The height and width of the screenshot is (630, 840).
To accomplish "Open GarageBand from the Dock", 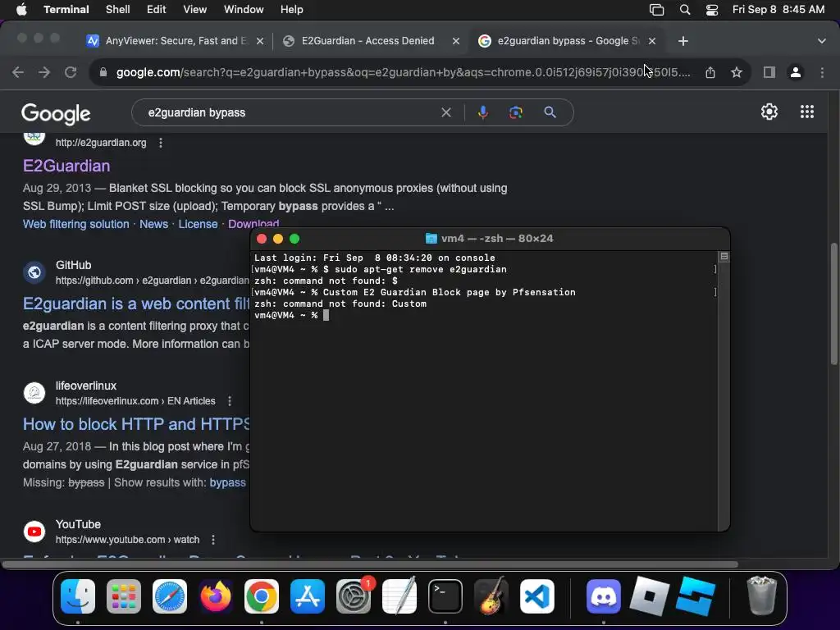I will coord(491,596).
